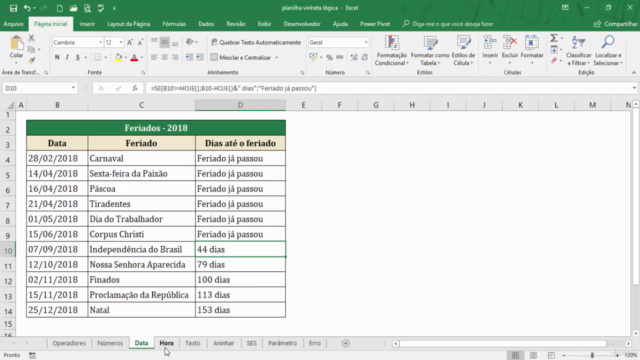Click fill color yellow swatch

118,58
